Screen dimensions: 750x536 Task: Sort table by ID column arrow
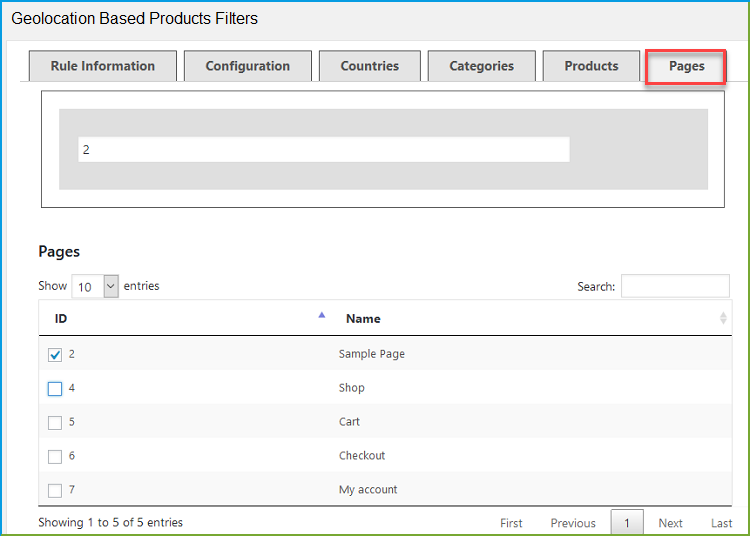click(321, 316)
